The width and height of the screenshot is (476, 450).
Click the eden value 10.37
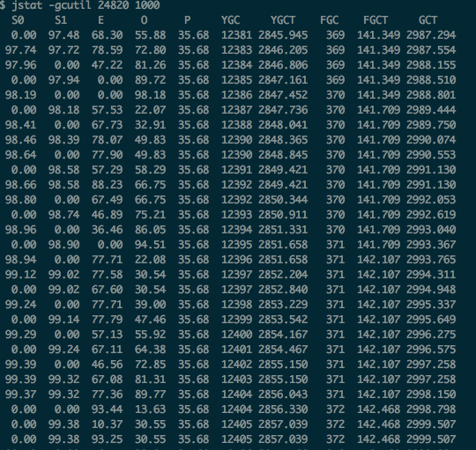pos(108,424)
